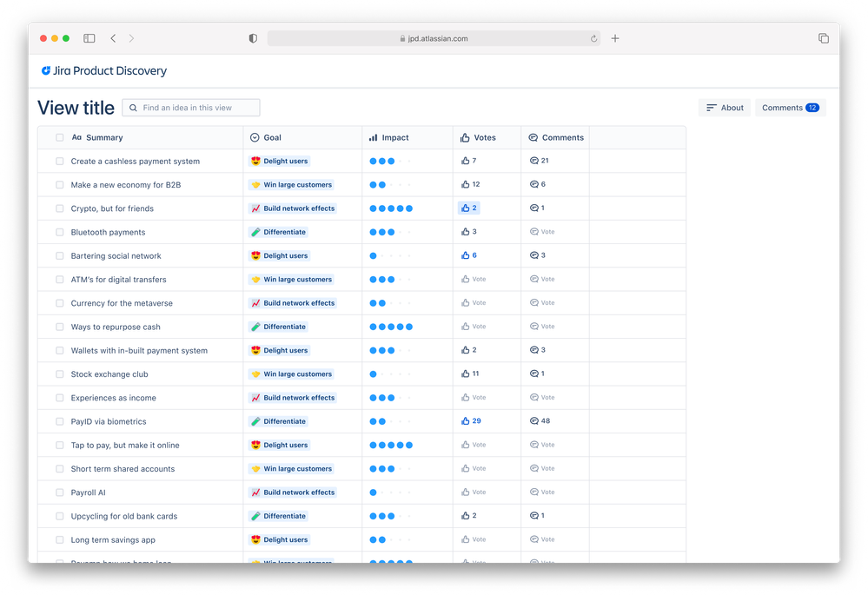Click Win large customers tag on Make a new economy for B2B
868x595 pixels.
[x=291, y=185]
